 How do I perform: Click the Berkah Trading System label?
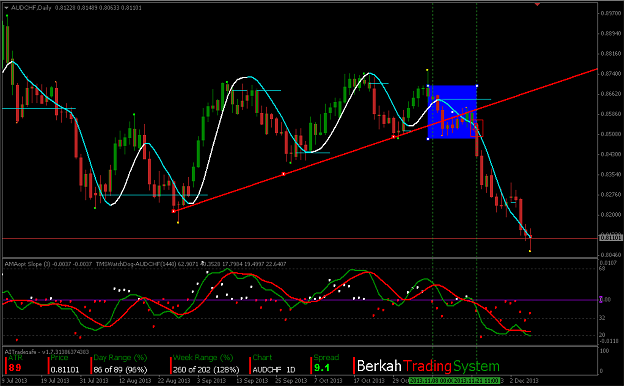428,366
